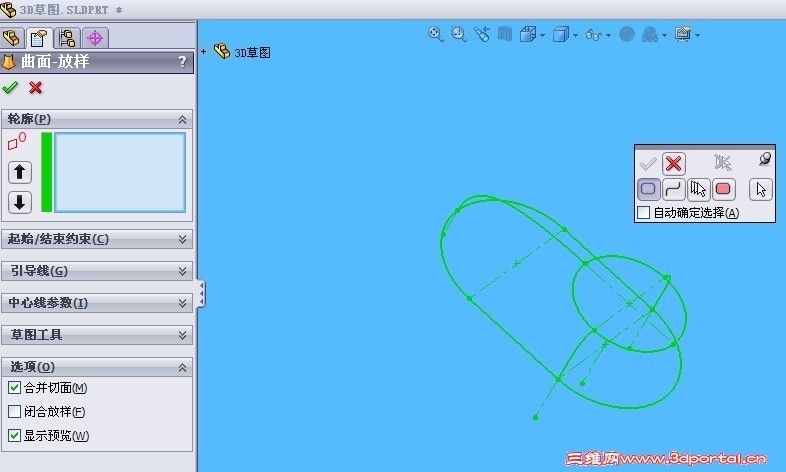Screen dimensions: 786x472
Task: Collapse the 选项(O) section
Action: tap(182, 367)
